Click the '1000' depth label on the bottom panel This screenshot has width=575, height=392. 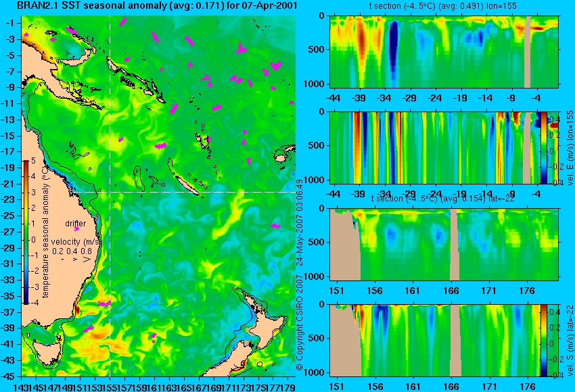tap(315, 373)
